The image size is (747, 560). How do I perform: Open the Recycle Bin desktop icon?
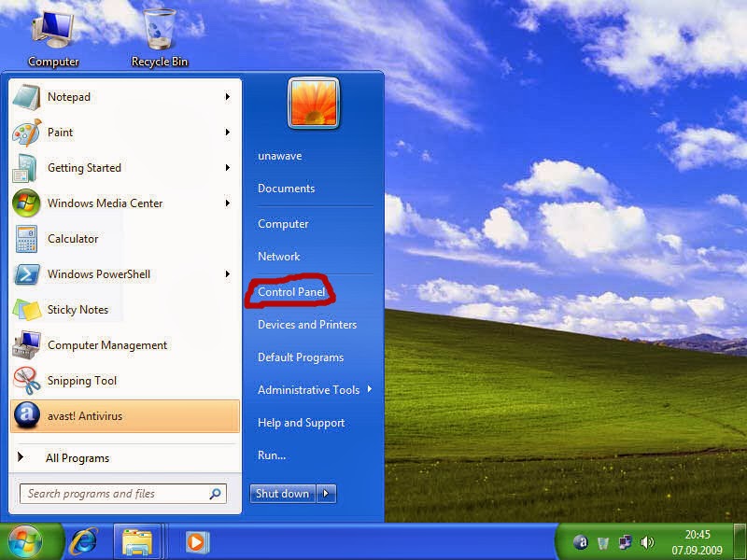point(160,30)
